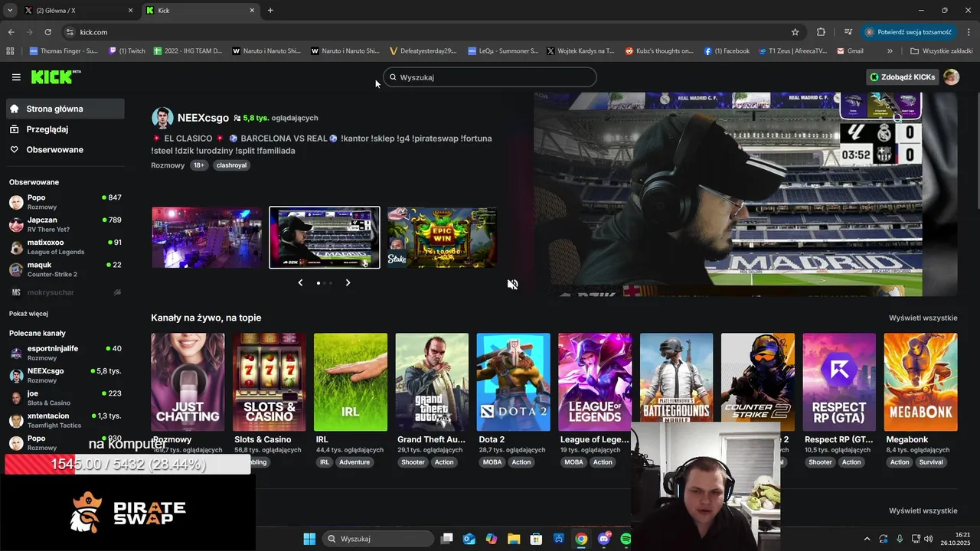Open Przeglądaj in the sidebar
Image resolution: width=980 pixels, height=551 pixels.
(x=65, y=129)
